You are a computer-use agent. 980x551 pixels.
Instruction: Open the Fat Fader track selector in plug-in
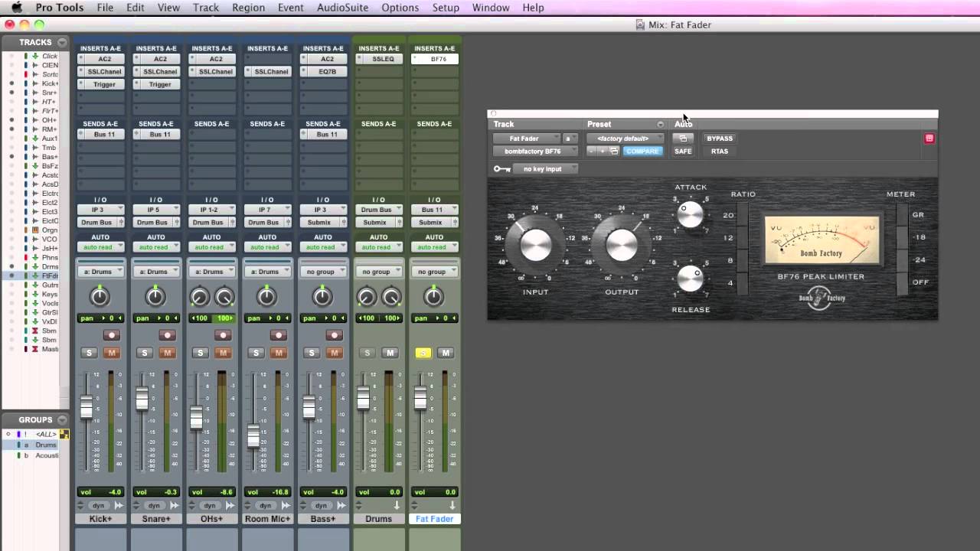click(x=528, y=139)
